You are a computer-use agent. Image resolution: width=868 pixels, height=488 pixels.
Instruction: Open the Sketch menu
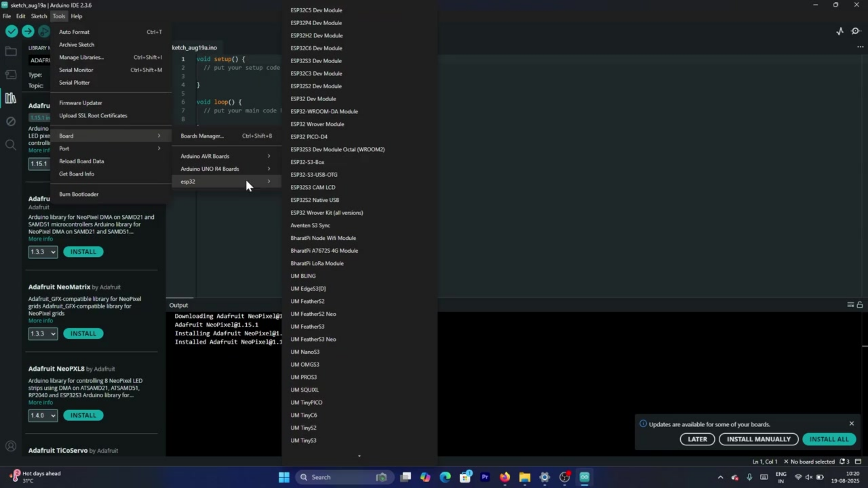tap(39, 16)
